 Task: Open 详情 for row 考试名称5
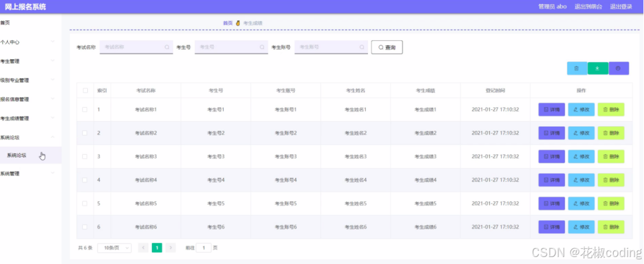[551, 204]
